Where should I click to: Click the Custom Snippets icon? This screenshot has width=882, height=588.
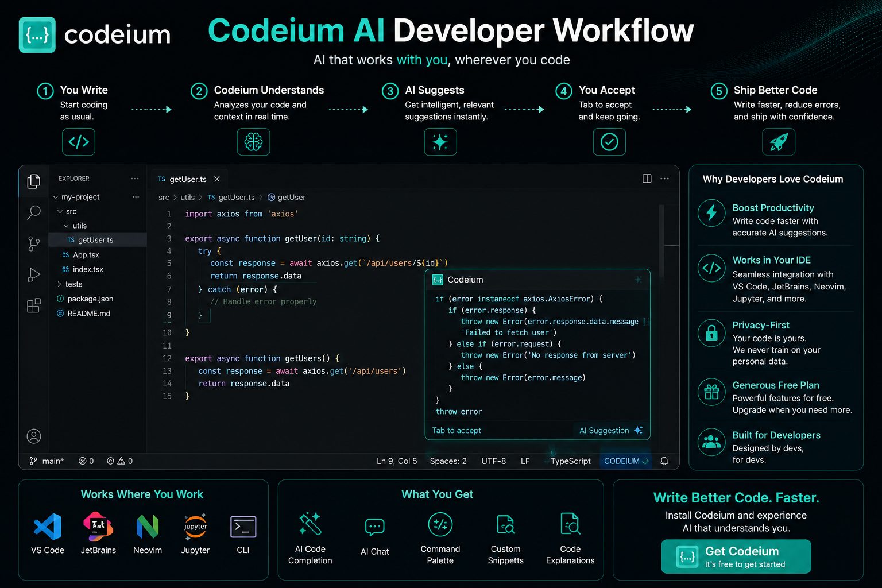click(x=506, y=524)
